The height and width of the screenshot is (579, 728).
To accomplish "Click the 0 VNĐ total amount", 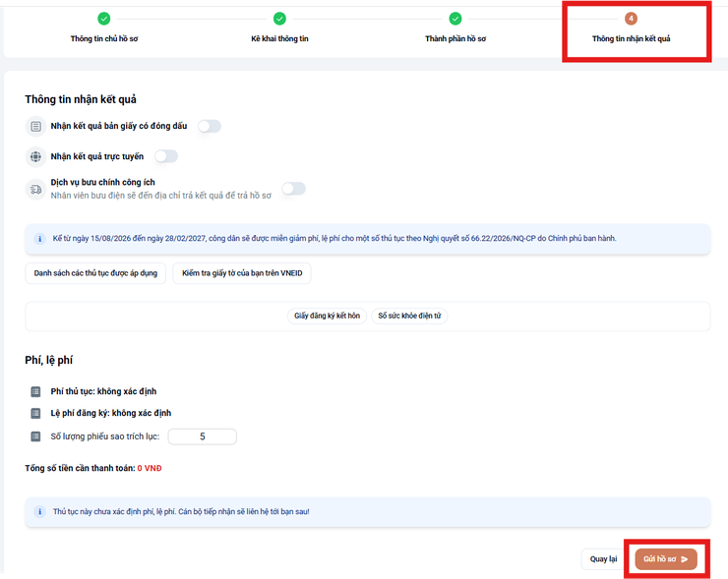I will (150, 468).
